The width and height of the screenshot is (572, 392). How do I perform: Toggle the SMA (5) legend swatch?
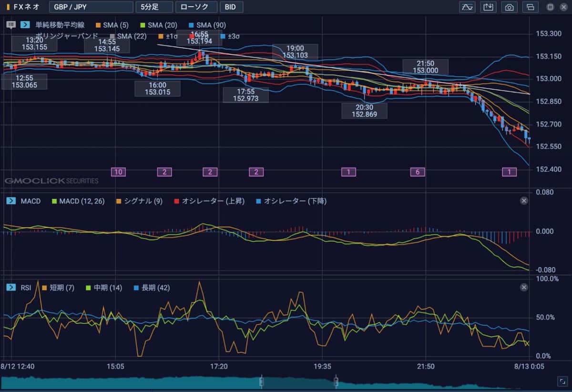click(98, 25)
